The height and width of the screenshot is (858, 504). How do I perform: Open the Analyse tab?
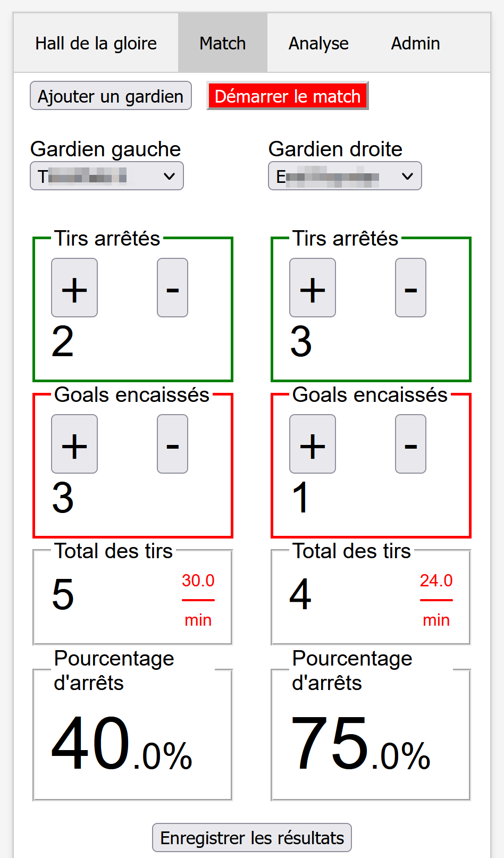pyautogui.click(x=318, y=43)
